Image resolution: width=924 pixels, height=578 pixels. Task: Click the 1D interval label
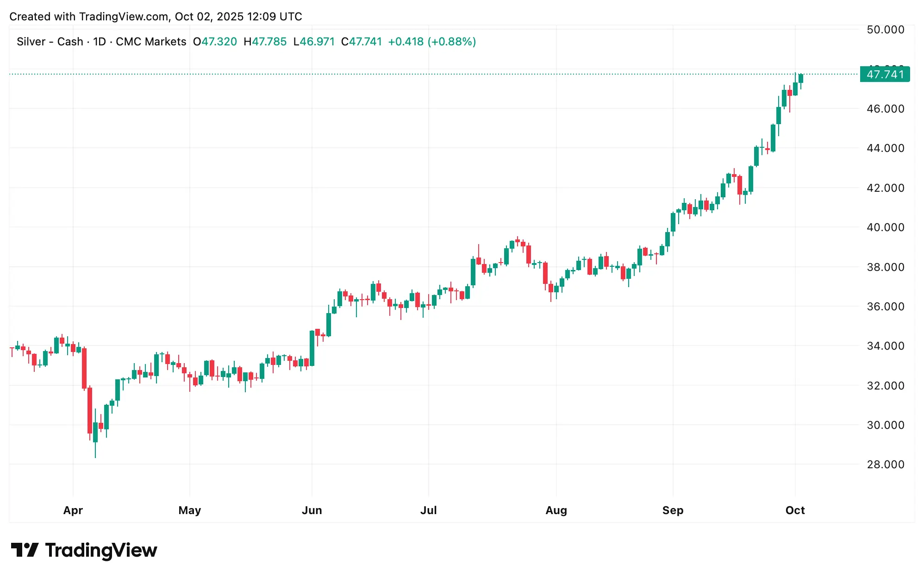pos(100,42)
